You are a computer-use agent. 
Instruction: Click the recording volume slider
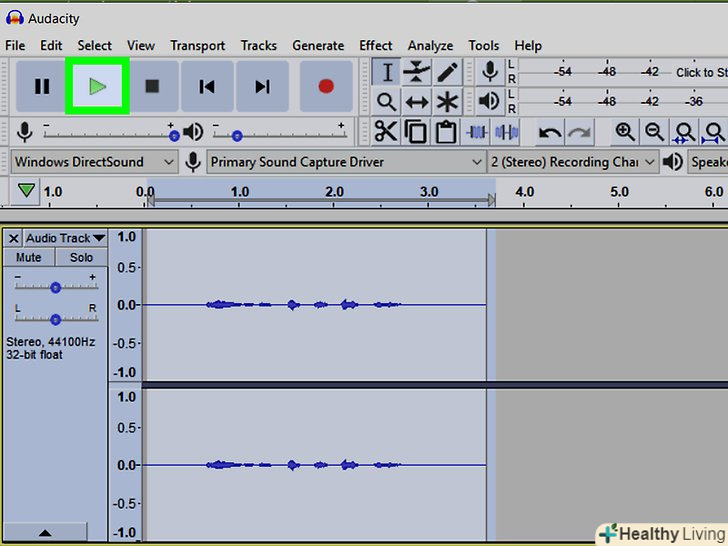coord(109,135)
